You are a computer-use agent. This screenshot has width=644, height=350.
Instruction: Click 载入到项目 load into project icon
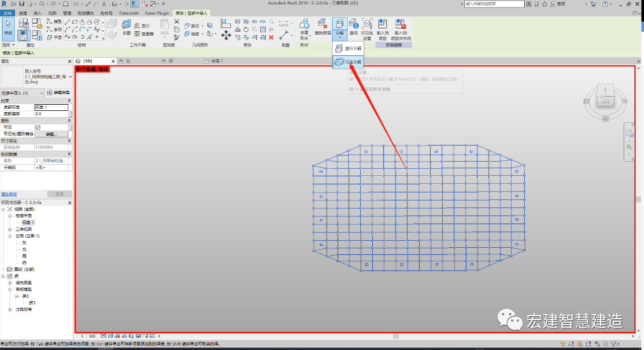(382, 30)
